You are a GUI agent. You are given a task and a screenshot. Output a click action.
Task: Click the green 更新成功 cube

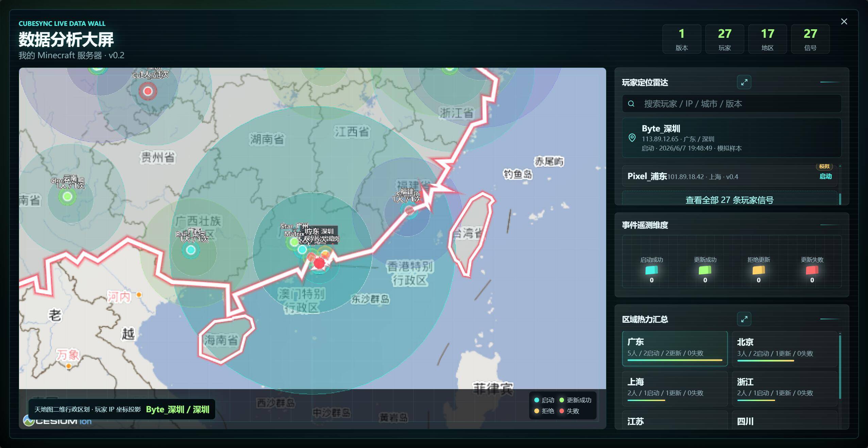click(705, 270)
